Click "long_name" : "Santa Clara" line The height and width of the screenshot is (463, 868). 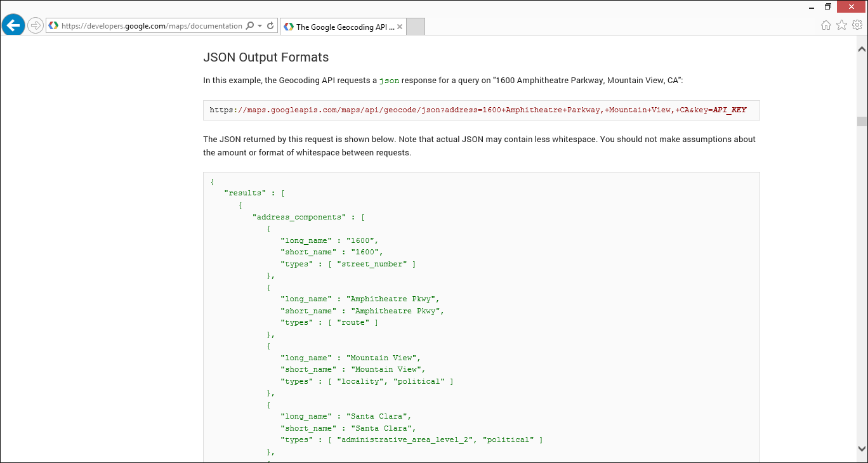tap(346, 416)
